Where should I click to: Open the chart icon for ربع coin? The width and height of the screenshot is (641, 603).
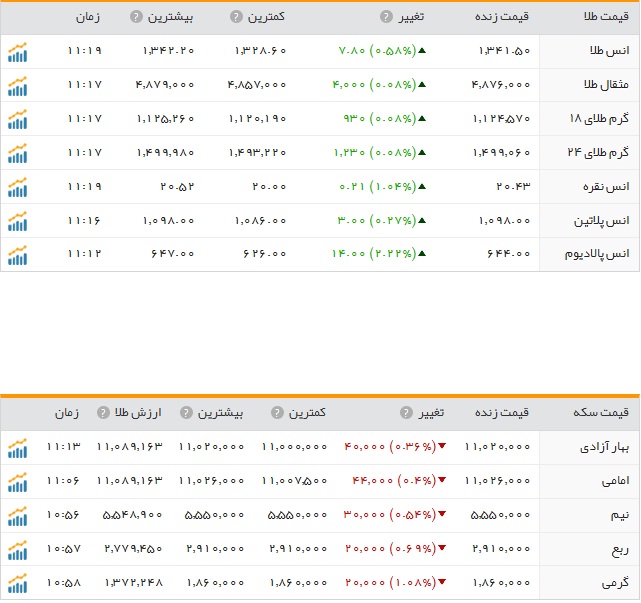(x=17, y=550)
